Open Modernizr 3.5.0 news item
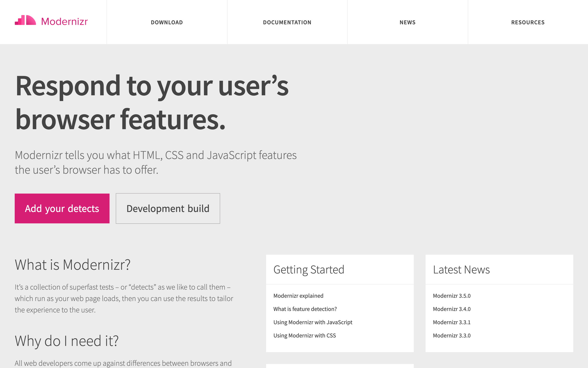The height and width of the screenshot is (368, 588). tap(452, 296)
